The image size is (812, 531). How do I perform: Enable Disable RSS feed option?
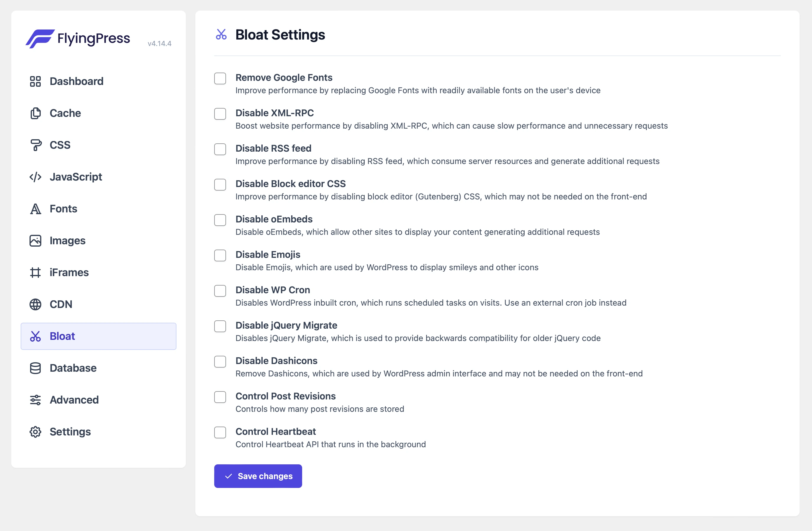(220, 149)
